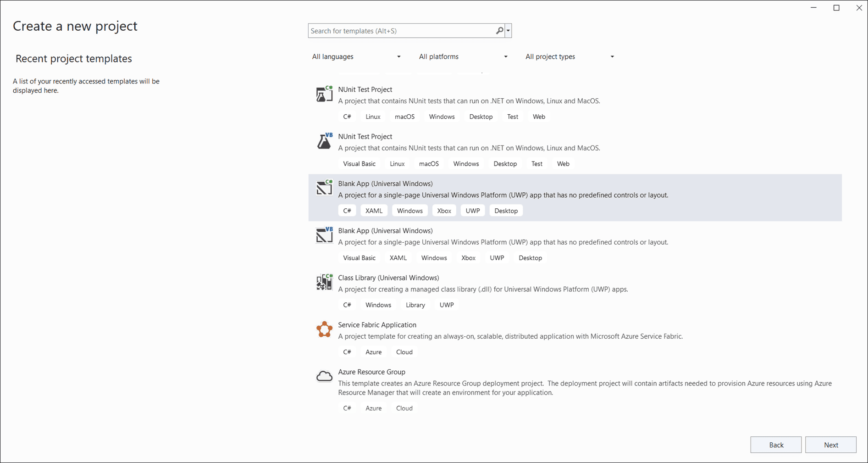Select the Service Fabric Application title
Viewport: 868px width, 463px height.
click(377, 325)
